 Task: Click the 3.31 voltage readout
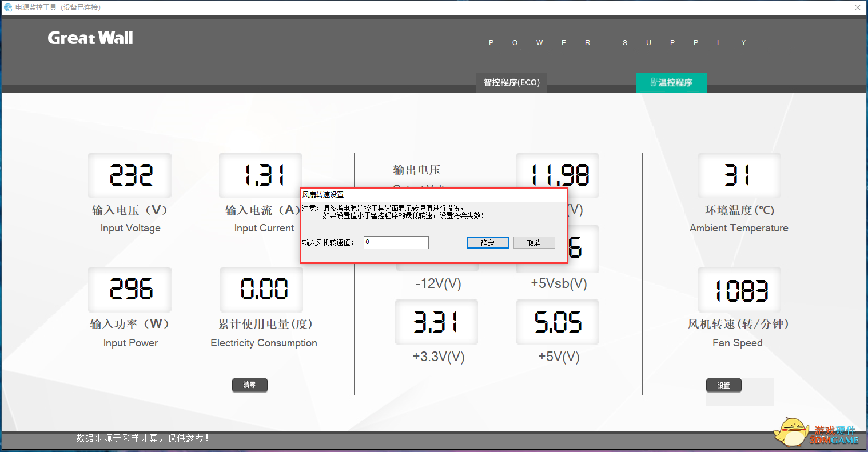point(436,322)
